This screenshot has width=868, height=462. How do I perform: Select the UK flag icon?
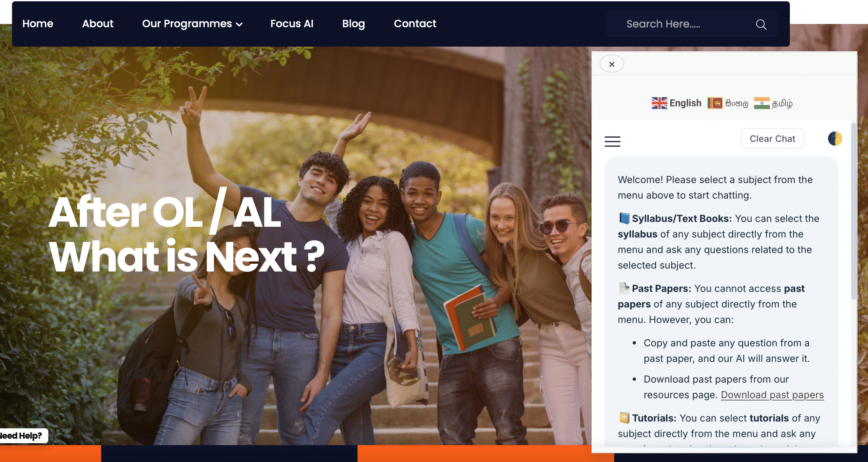(x=659, y=103)
